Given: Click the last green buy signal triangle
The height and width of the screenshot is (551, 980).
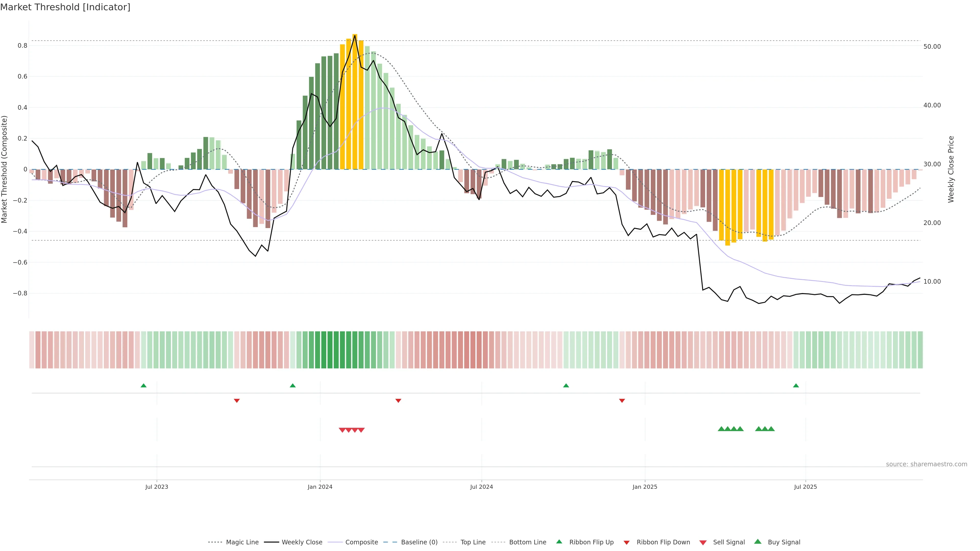Looking at the screenshot, I should click(x=771, y=429).
